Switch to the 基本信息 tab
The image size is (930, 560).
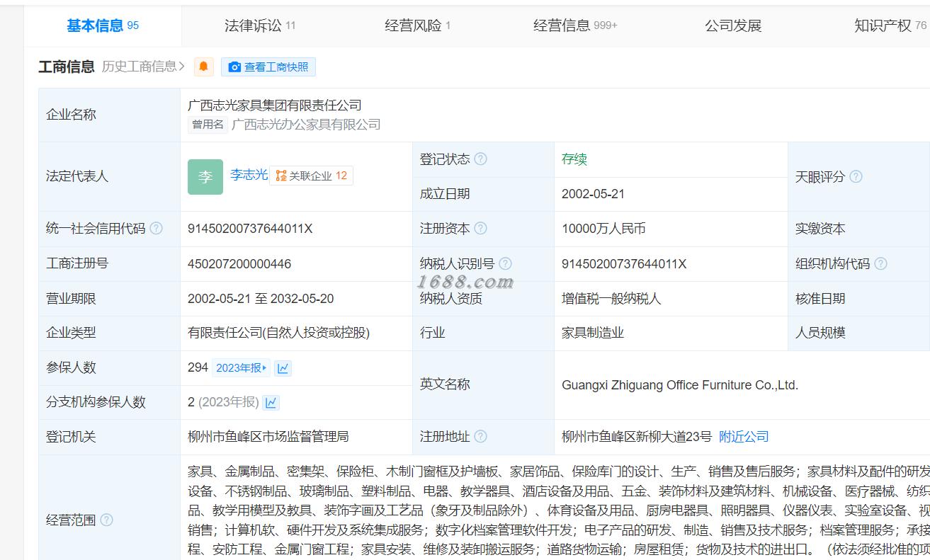click(103, 25)
